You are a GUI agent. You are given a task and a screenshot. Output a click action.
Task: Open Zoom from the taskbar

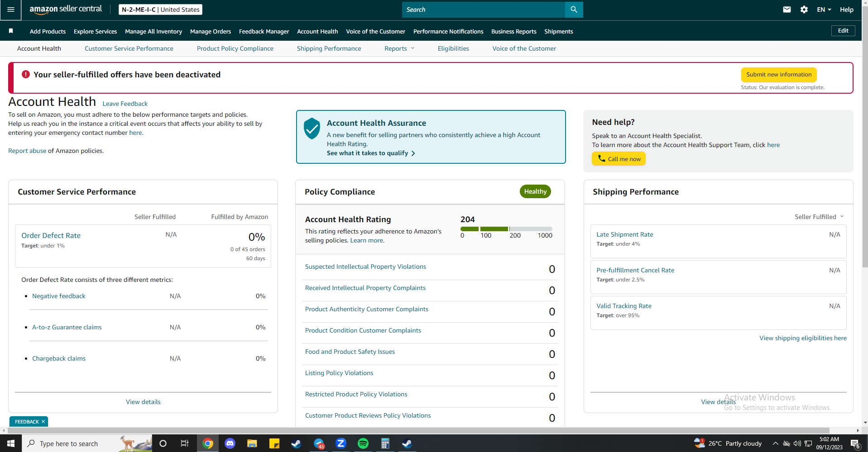coord(341,443)
